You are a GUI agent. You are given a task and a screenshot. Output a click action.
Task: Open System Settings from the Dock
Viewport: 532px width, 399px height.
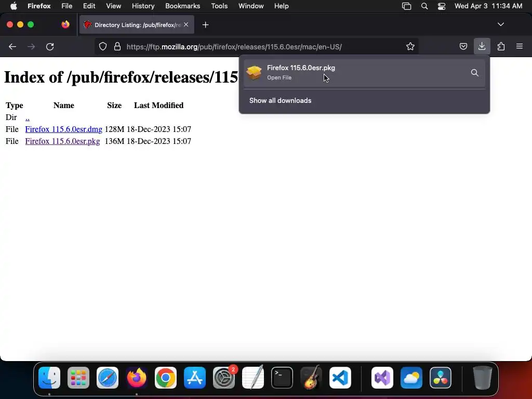click(x=224, y=378)
